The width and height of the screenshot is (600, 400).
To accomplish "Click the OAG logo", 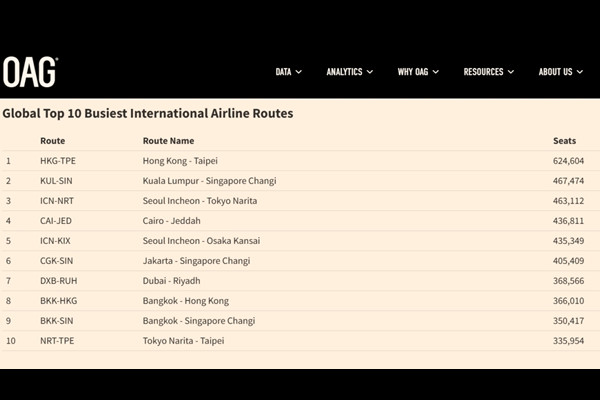I will click(30, 72).
